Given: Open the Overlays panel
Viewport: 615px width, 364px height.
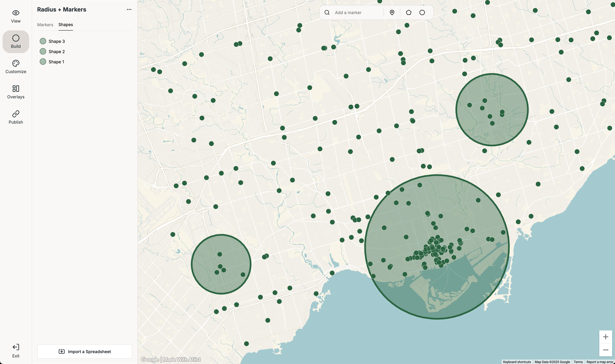Looking at the screenshot, I should (16, 92).
